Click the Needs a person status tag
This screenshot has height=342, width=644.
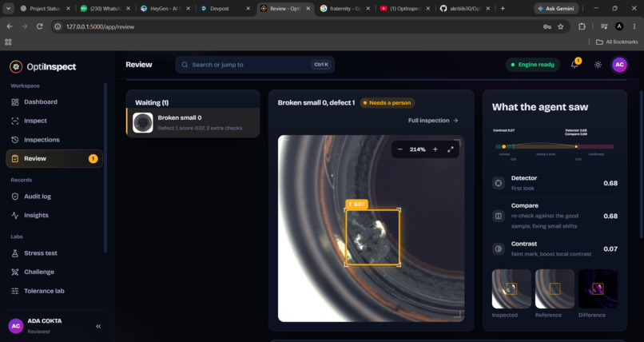click(x=387, y=102)
